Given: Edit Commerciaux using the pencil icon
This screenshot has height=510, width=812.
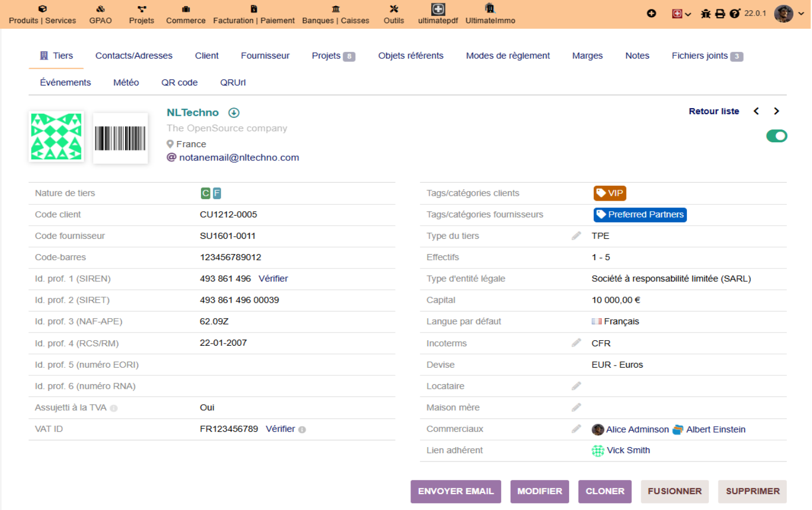Looking at the screenshot, I should click(x=576, y=428).
